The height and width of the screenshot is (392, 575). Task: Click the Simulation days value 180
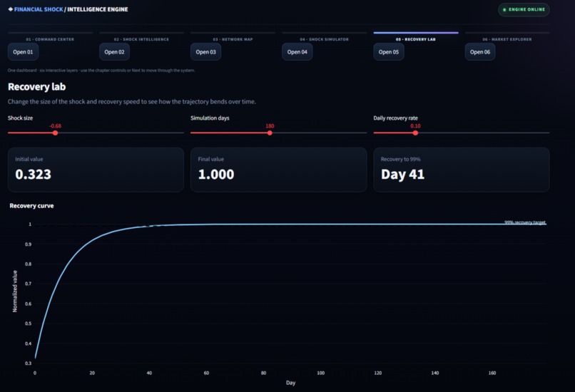click(x=270, y=126)
